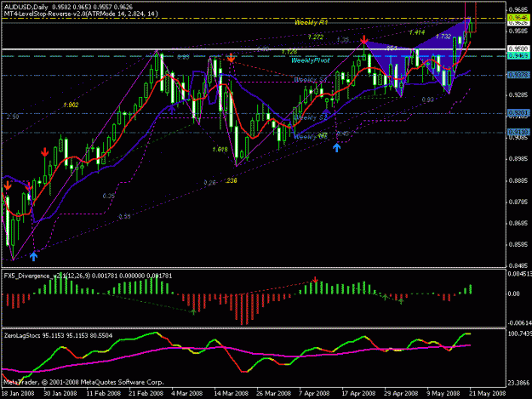This screenshot has width=532, height=399.
Task: Click the 0.55 channel label
Action: coord(124,217)
